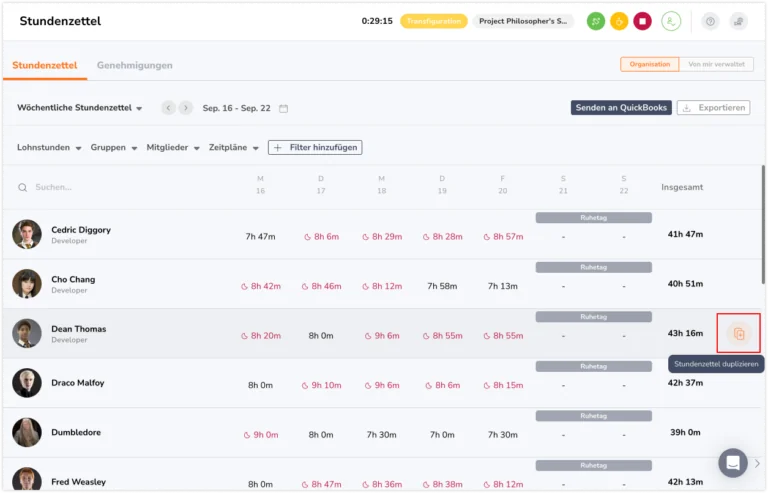Switch to the Stundenzettel tab
This screenshot has height=493, width=768.
click(45, 65)
